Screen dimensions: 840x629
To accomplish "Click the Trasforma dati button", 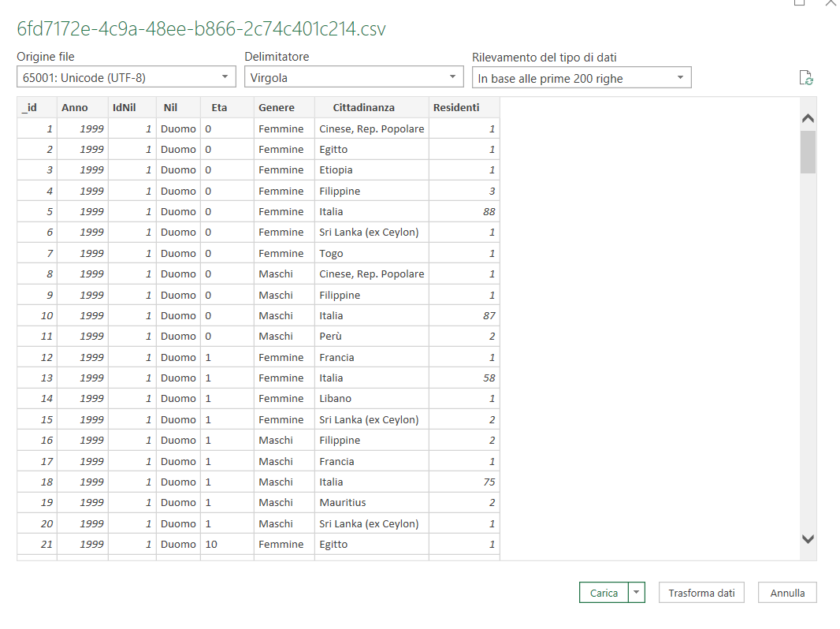I will (x=701, y=593).
